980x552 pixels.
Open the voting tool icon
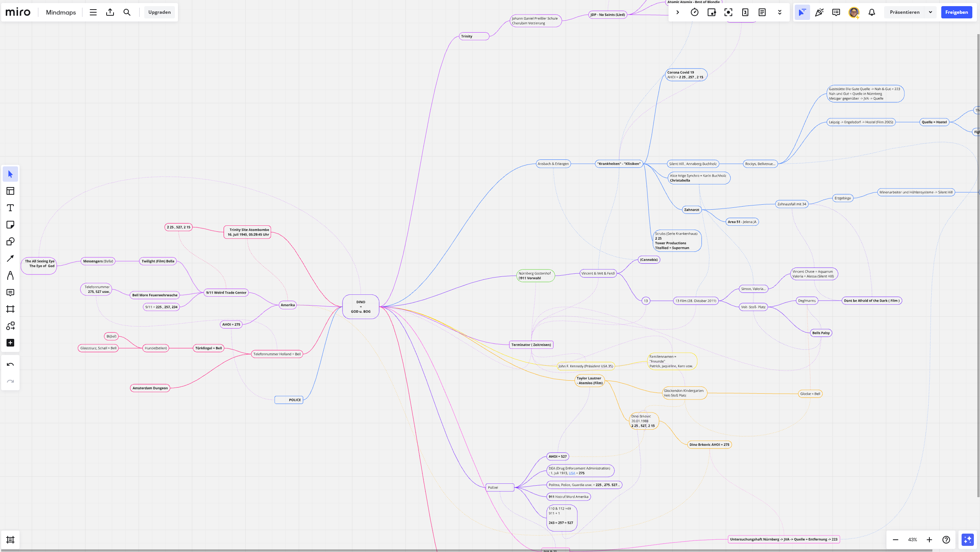tap(712, 12)
